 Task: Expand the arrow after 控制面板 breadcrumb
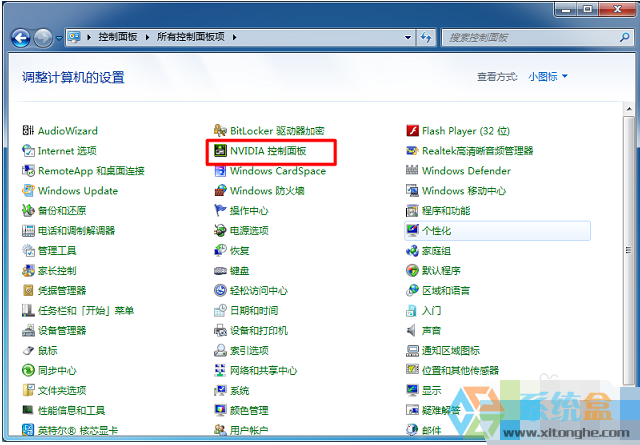(x=147, y=37)
